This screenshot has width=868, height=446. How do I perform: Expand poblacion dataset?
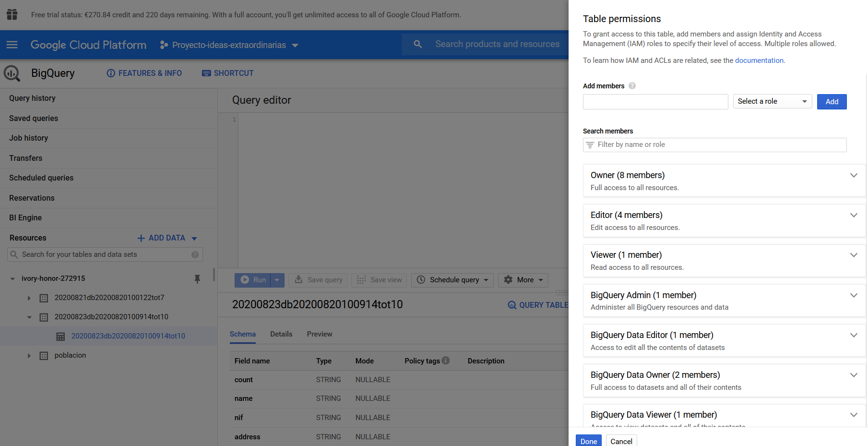pyautogui.click(x=29, y=356)
